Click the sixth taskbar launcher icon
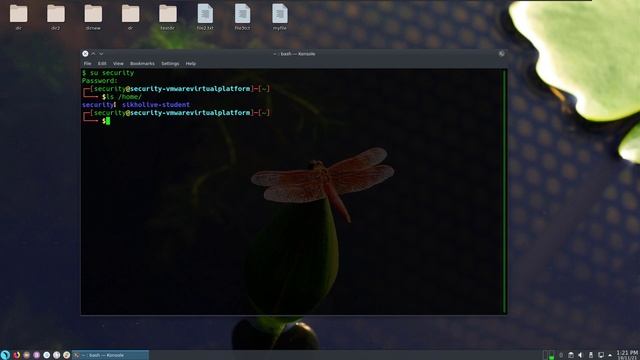 coord(56,355)
